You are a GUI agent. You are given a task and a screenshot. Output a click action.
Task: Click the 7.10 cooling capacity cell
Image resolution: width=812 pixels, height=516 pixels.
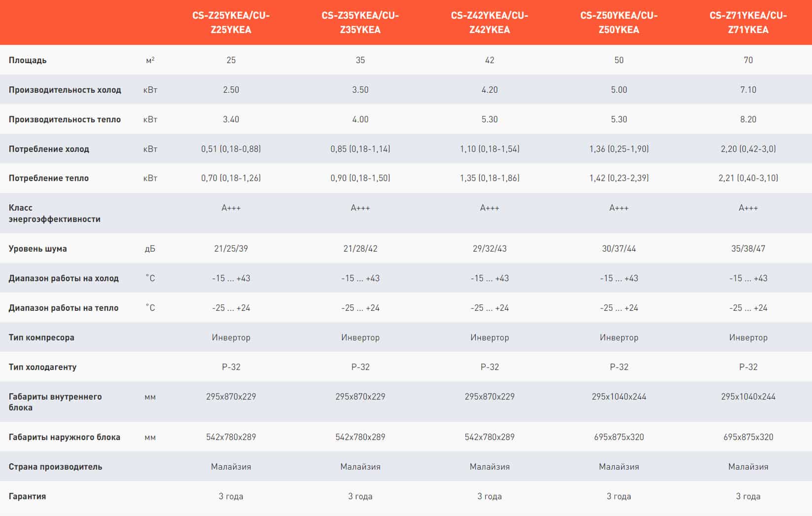748,90
